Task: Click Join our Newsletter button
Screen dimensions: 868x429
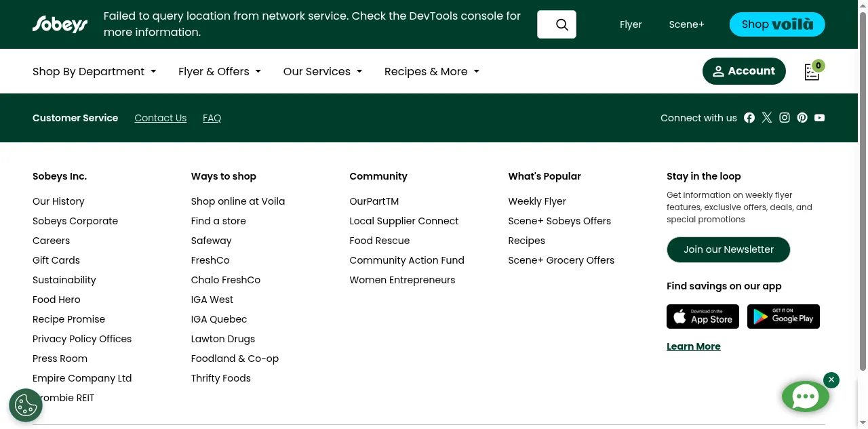Action: [x=728, y=249]
